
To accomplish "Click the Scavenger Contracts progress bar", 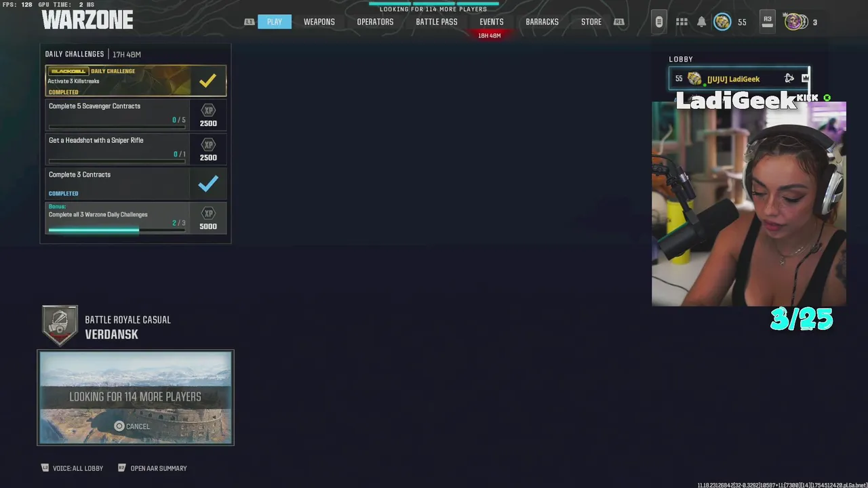I will [117, 127].
